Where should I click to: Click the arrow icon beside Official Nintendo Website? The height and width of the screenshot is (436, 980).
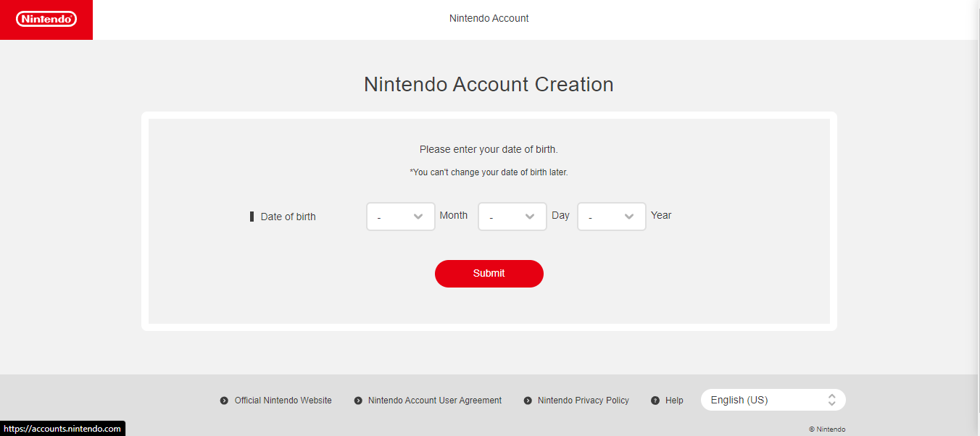click(223, 400)
